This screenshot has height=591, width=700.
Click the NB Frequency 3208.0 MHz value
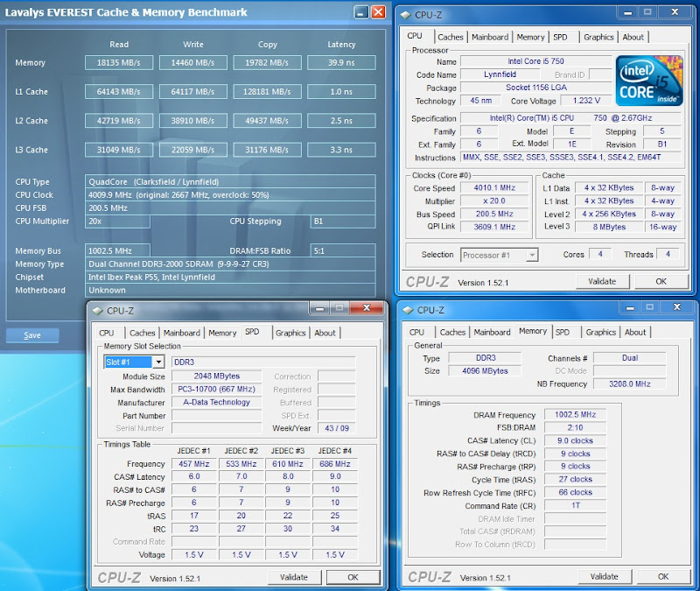pyautogui.click(x=629, y=383)
